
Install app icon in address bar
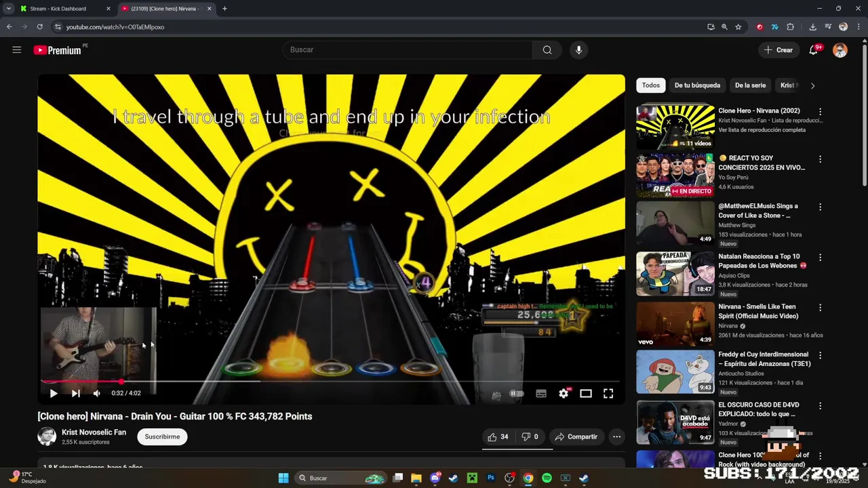click(x=711, y=27)
